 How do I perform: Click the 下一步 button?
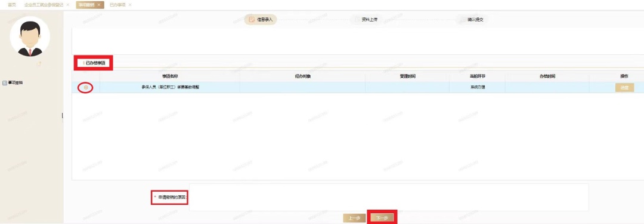click(x=382, y=218)
